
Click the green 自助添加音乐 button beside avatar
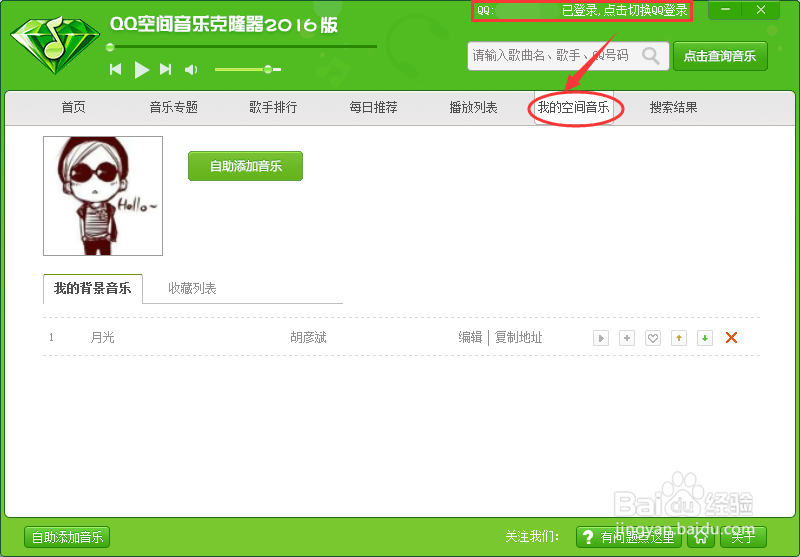point(245,166)
